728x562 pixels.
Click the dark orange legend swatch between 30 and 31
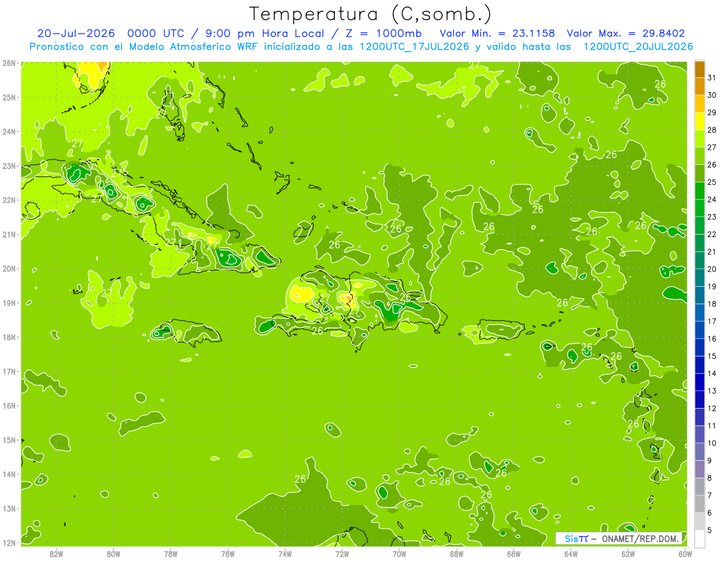point(699,86)
